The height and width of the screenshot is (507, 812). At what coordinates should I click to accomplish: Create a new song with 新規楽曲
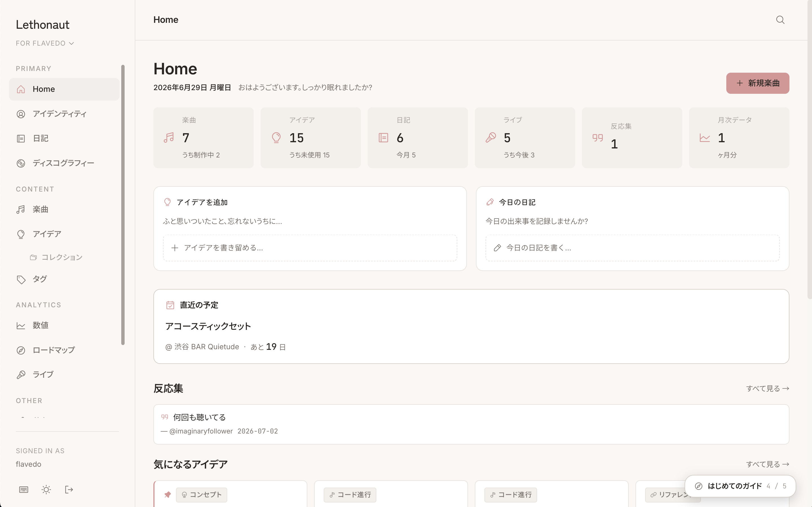click(758, 83)
